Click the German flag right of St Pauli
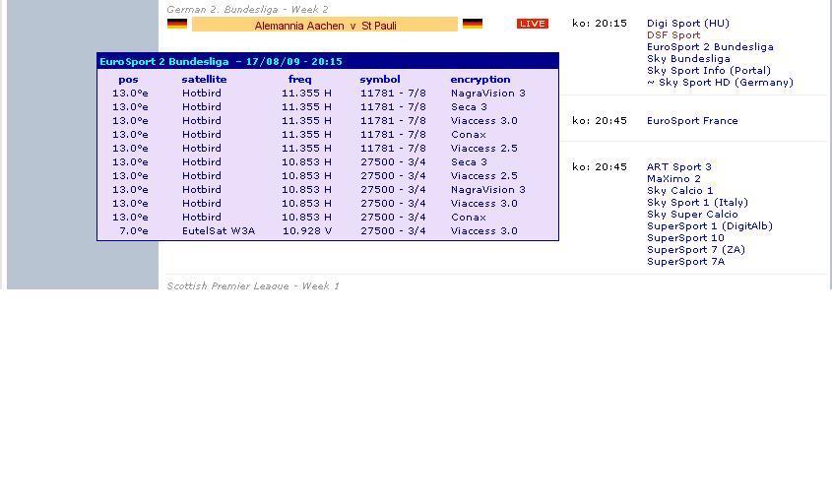This screenshot has height=504, width=832. click(473, 24)
